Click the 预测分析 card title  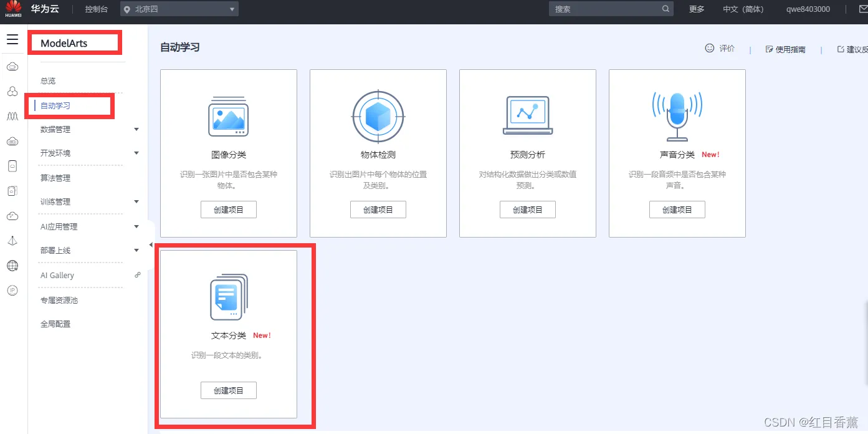click(x=528, y=154)
